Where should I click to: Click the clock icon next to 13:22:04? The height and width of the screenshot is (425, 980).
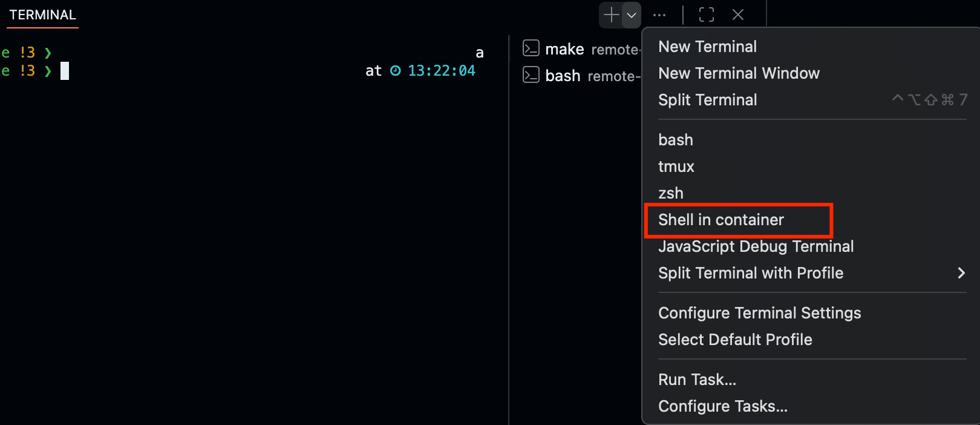(395, 70)
